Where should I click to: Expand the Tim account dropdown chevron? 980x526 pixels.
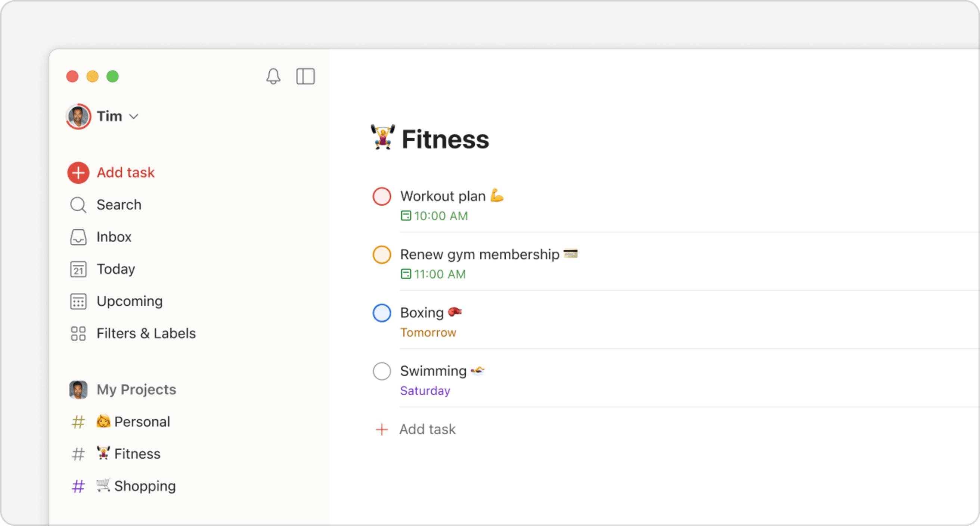134,116
